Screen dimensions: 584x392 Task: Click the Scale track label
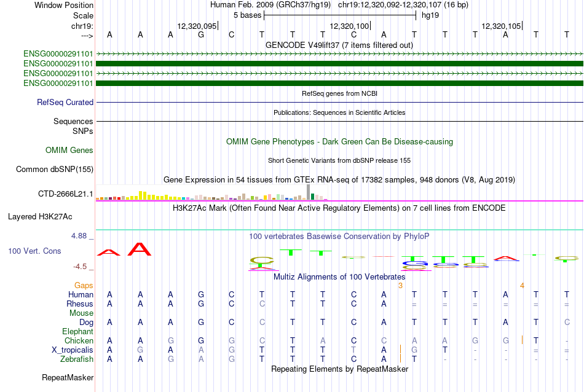tap(83, 15)
